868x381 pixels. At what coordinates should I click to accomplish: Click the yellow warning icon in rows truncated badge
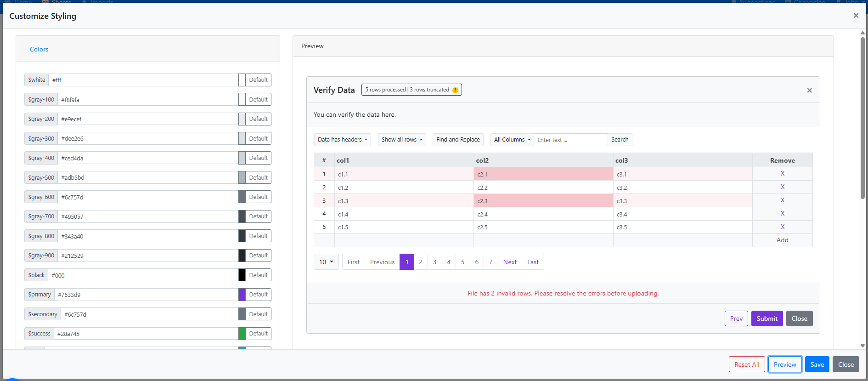[455, 90]
